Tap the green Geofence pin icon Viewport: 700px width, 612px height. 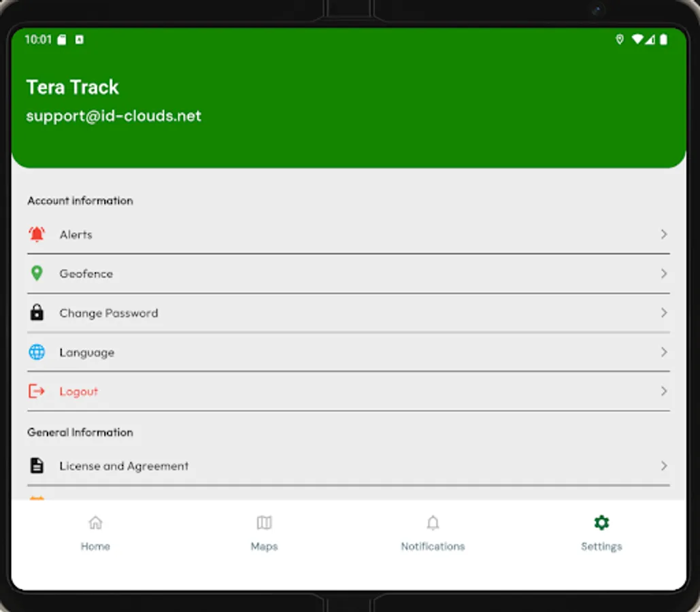tap(37, 273)
